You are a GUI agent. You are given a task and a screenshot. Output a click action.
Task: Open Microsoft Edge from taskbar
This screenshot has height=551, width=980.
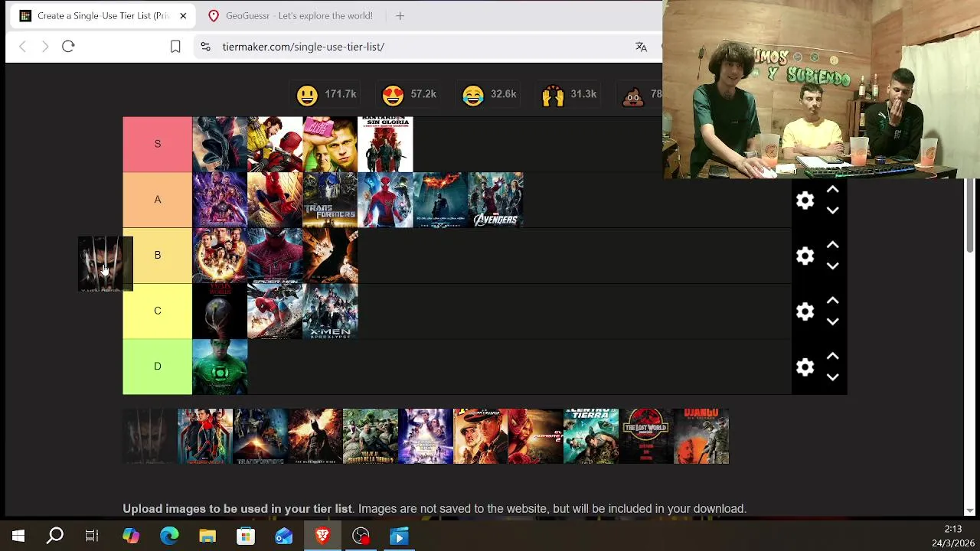coord(169,536)
